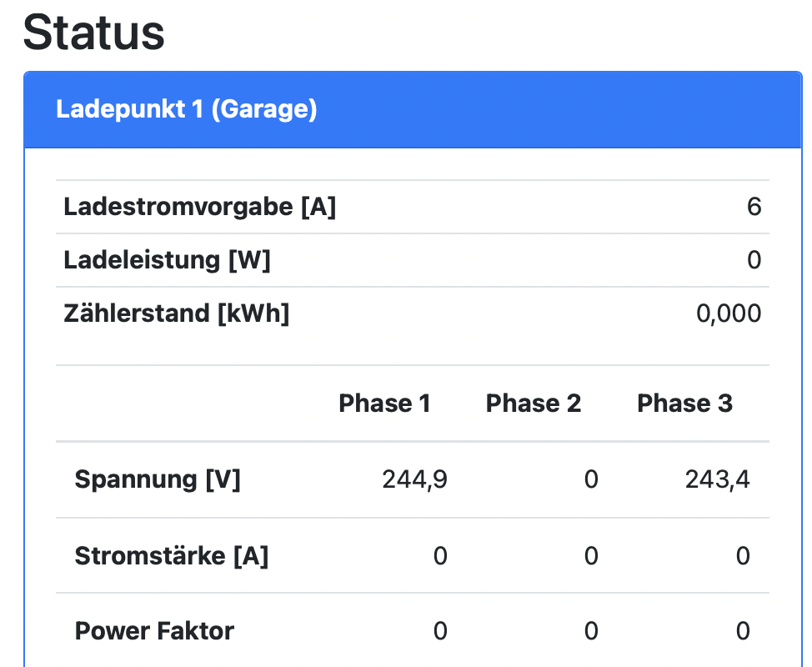
Task: Click the Phase 1 column header
Action: (x=384, y=404)
